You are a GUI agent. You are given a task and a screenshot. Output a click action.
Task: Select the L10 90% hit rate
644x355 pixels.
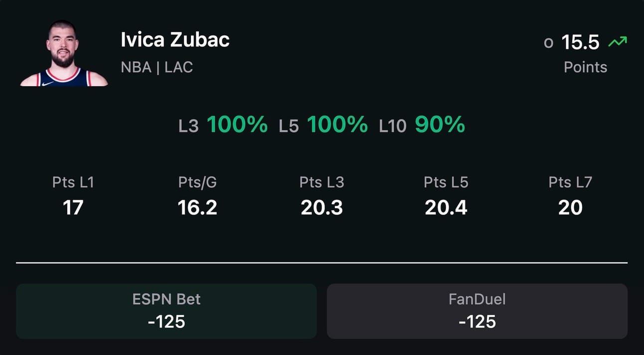pos(422,124)
